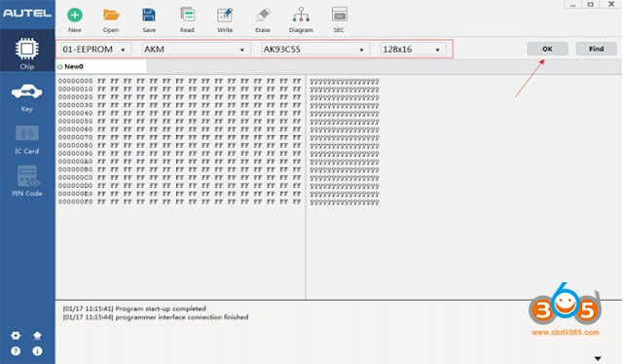The image size is (623, 364).
Task: Go to home icon in sidebar
Action: point(37,336)
